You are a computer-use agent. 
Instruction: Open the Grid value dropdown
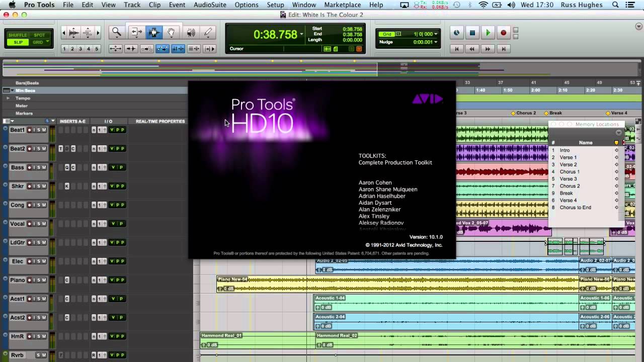[436, 34]
